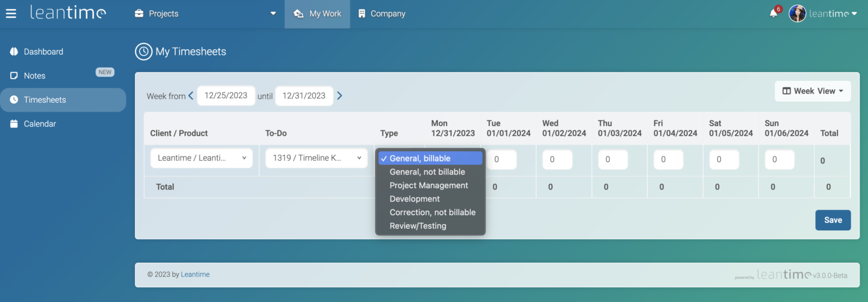Open the hamburger menu icon
The width and height of the screenshot is (868, 302).
point(11,14)
